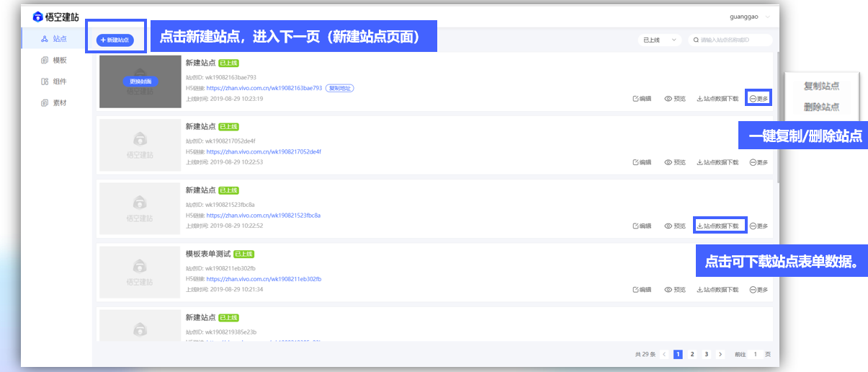Open H5 link ending in 7052de4f
This screenshot has height=372, width=868.
click(x=264, y=152)
